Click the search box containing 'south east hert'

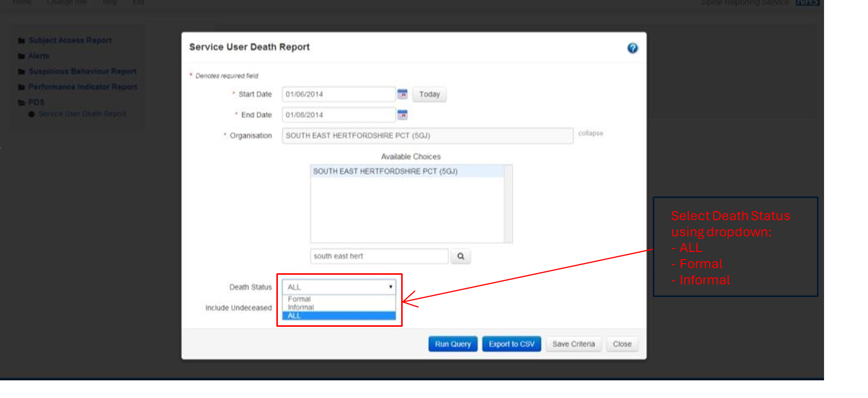379,256
